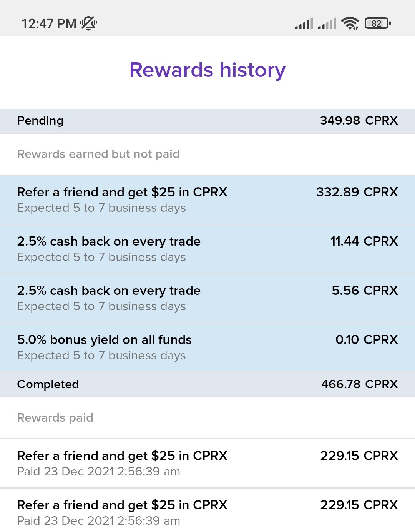The width and height of the screenshot is (415, 532).
Task: Tap the muted notifications bell icon
Action: pos(88,23)
